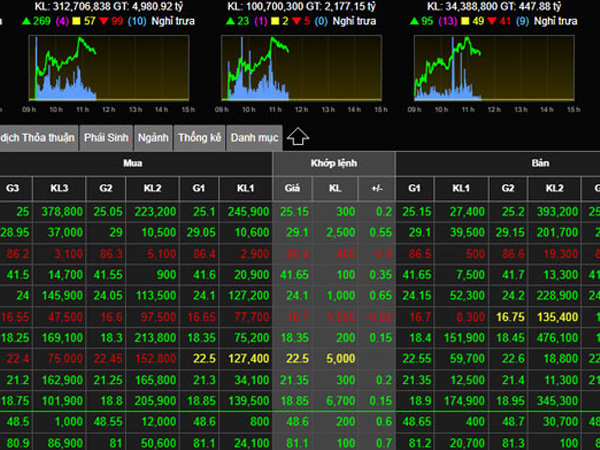
Task: Click the middle index chart with KL 100,700,300
Action: 301,68
